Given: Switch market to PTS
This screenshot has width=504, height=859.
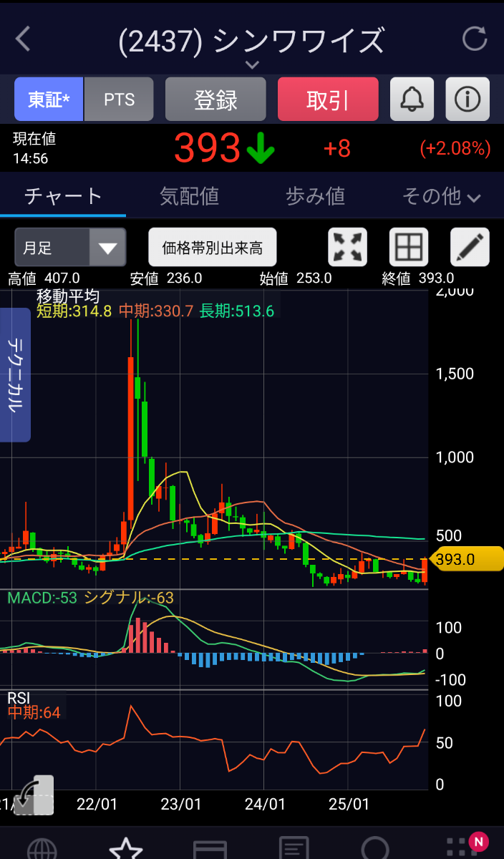Looking at the screenshot, I should click(119, 100).
